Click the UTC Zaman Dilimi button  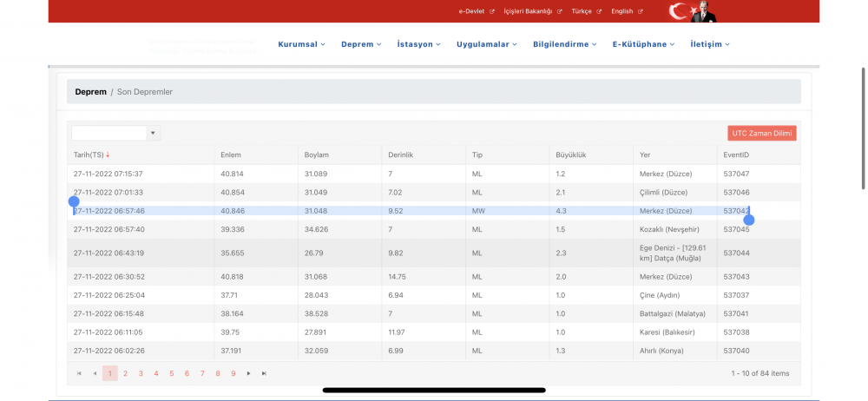[x=761, y=133]
